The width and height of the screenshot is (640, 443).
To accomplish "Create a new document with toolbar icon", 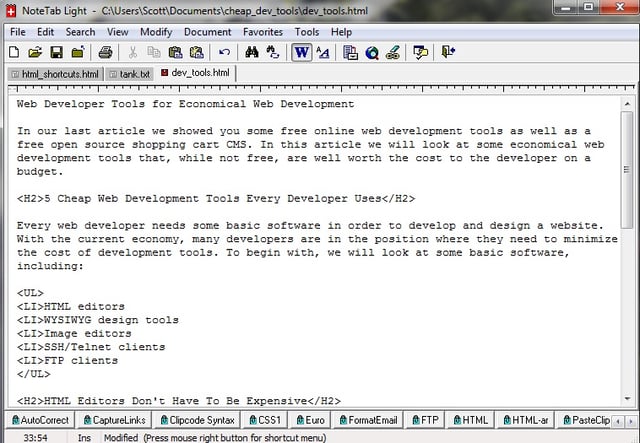I will coord(14,52).
